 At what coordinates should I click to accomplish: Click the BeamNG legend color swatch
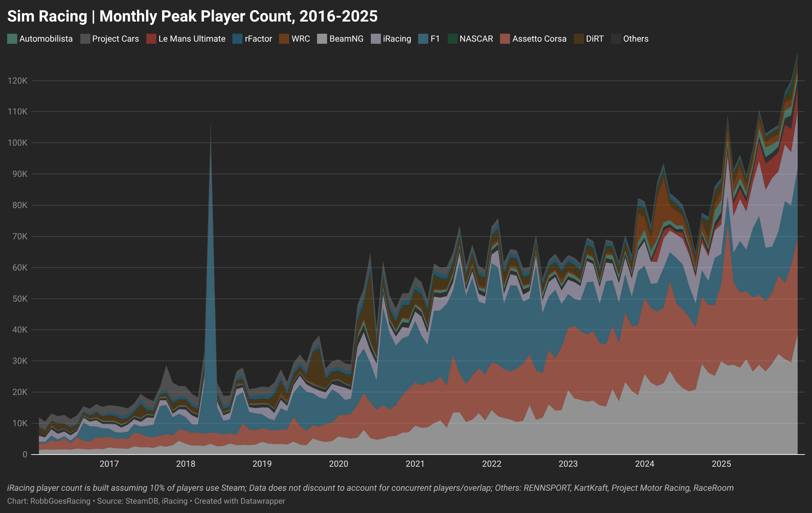tap(322, 39)
